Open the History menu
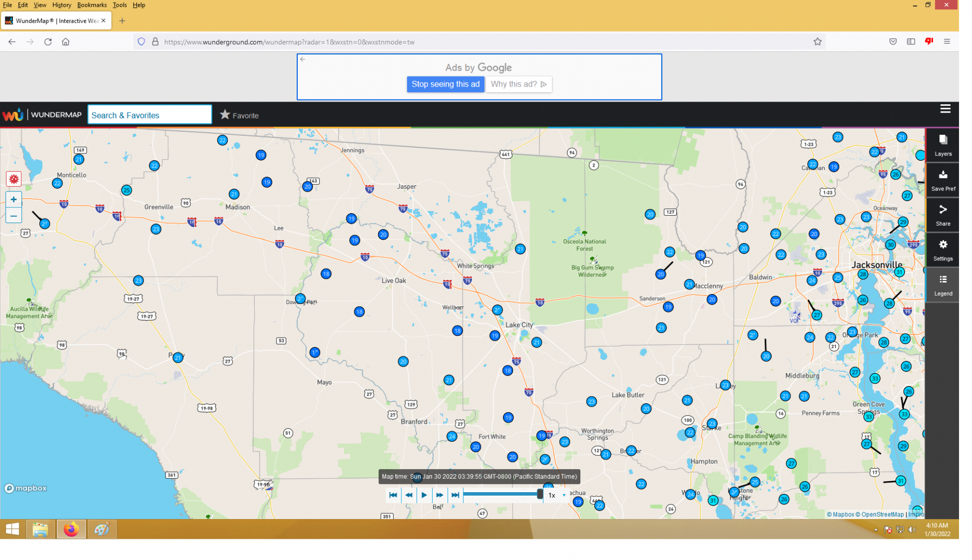Image resolution: width=972 pixels, height=560 pixels. 62,5
